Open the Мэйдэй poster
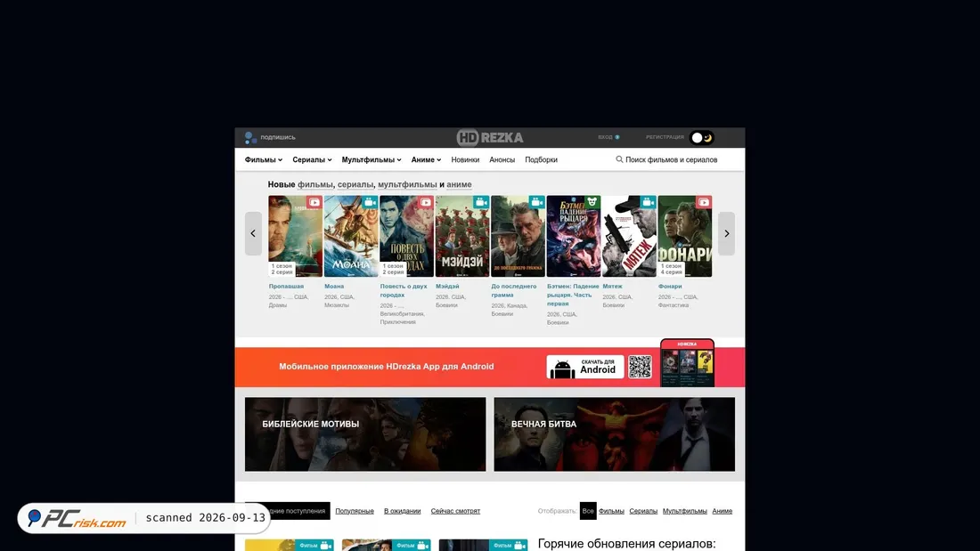Image resolution: width=980 pixels, height=551 pixels. (x=462, y=236)
